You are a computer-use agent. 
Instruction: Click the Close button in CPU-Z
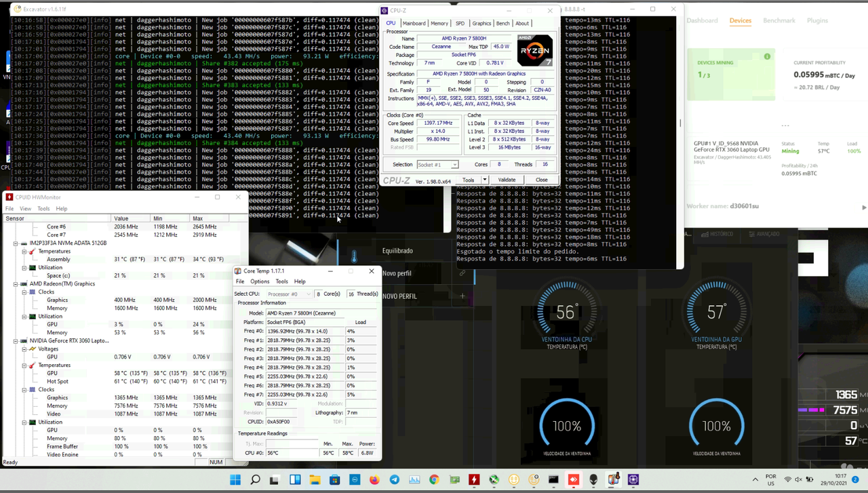[541, 180]
